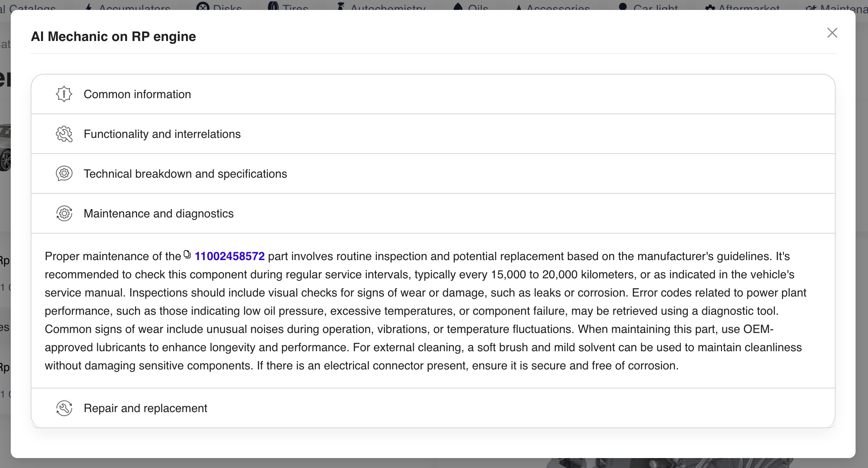
Task: Click the Common information badge icon
Action: 64,94
